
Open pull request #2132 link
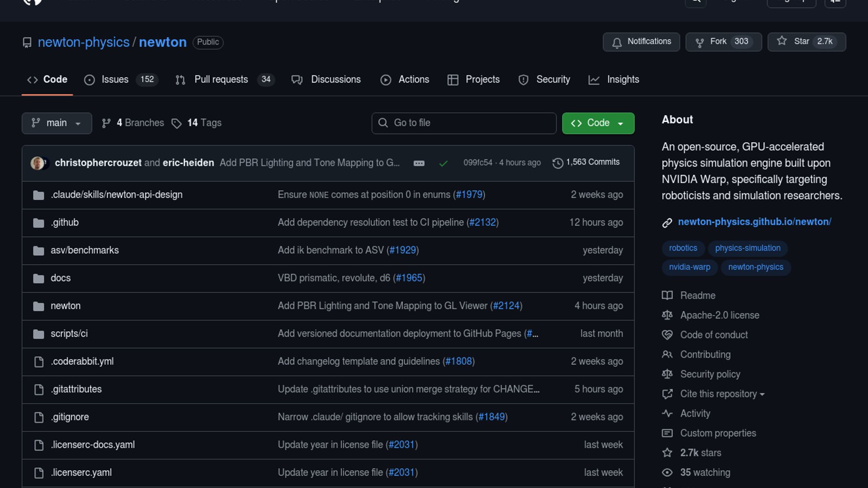(482, 222)
